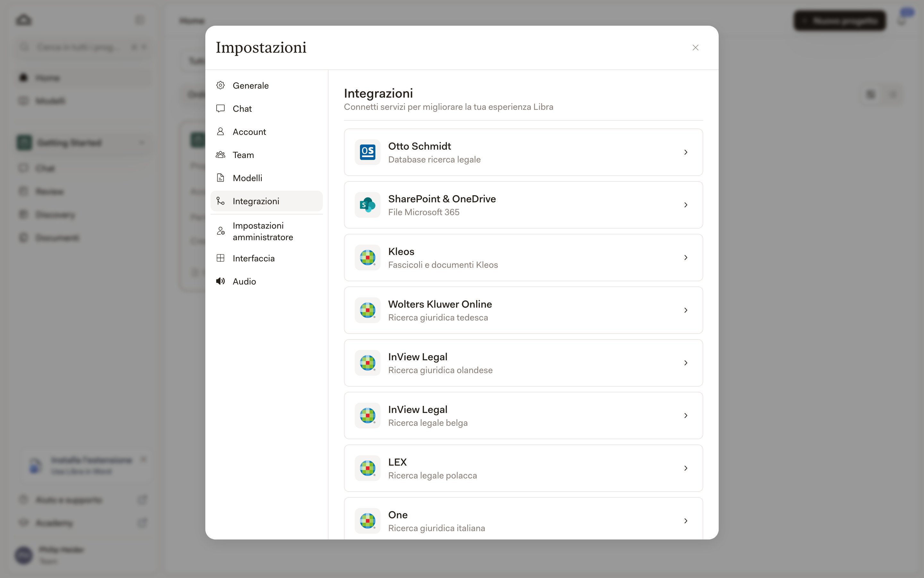Image resolution: width=924 pixels, height=578 pixels.
Task: Expand the One integration chevron
Action: [x=686, y=521]
